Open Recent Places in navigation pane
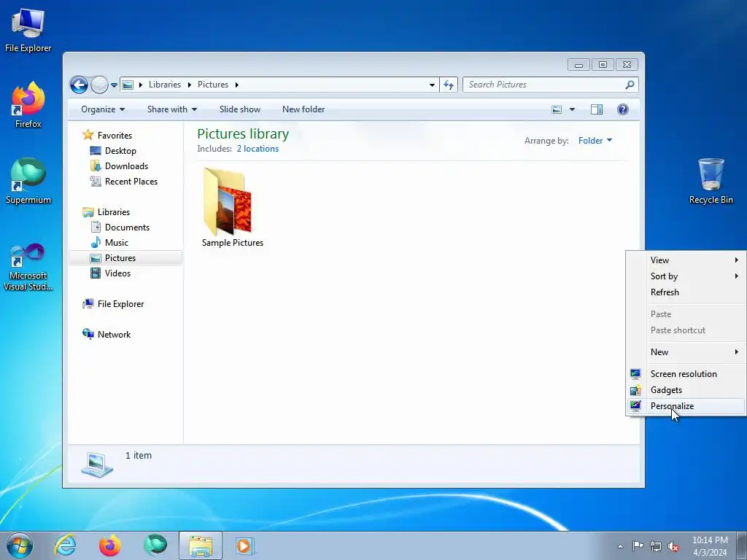The image size is (747, 560). tap(131, 182)
